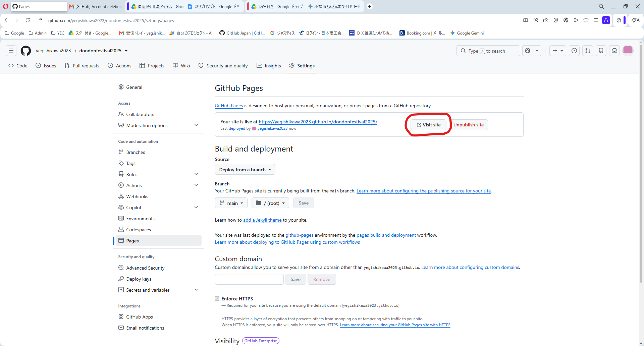Open the notifications inbox icon

tap(614, 51)
